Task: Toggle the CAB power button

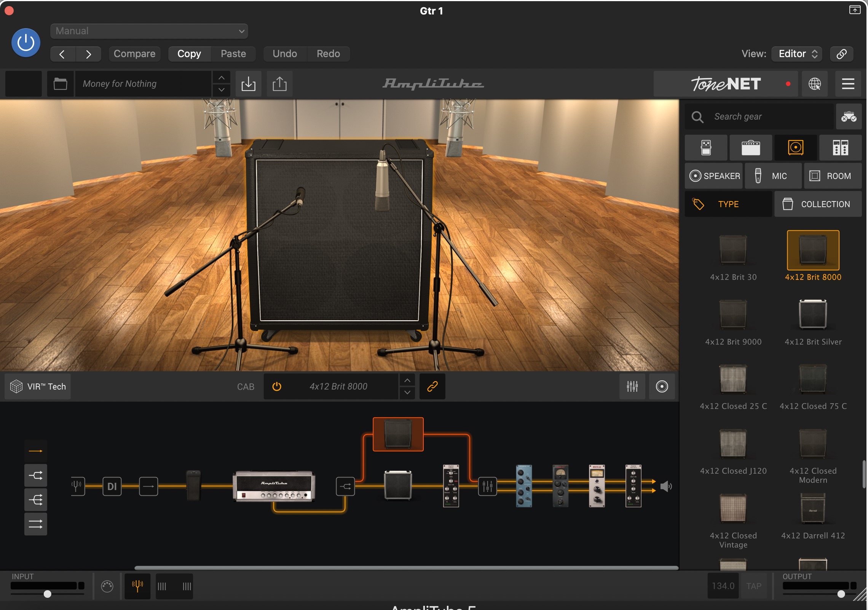Action: pos(277,386)
